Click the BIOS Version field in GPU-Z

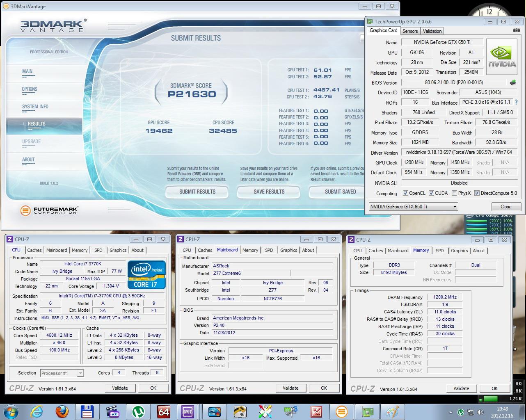pyautogui.click(x=454, y=82)
